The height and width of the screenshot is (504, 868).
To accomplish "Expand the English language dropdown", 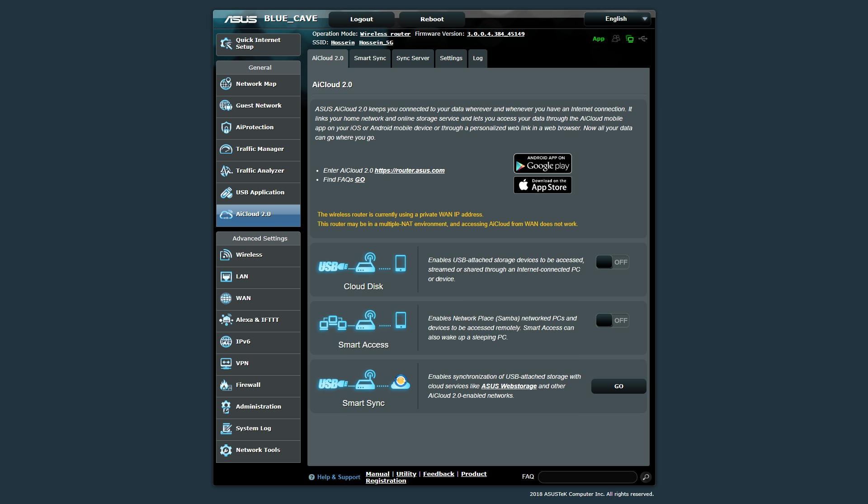I will pos(618,19).
